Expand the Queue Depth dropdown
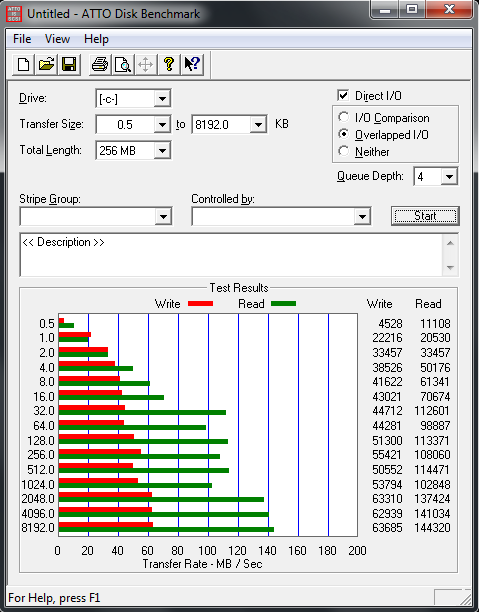Viewport: 479px width, 612px height. click(x=449, y=177)
